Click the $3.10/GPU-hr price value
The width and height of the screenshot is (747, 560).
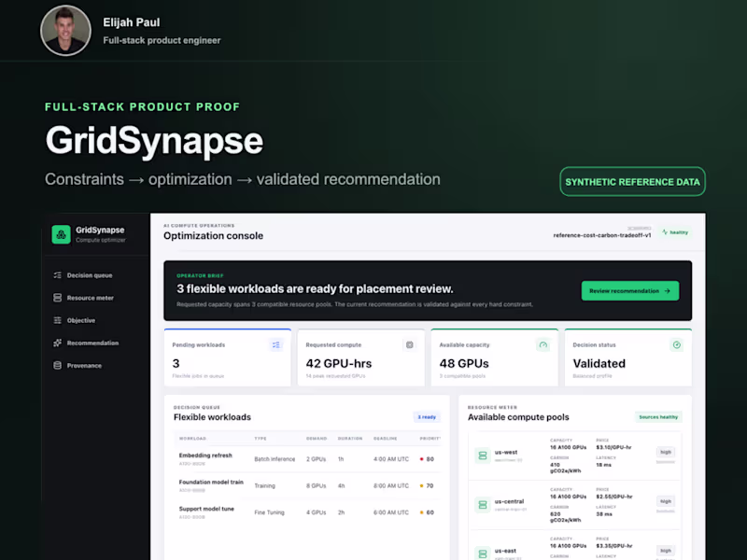point(613,448)
